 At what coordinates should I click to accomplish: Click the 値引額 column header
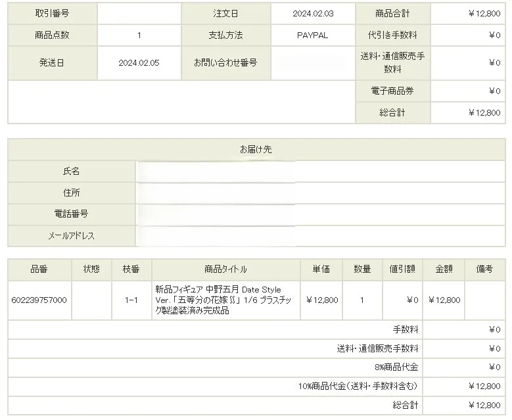[x=402, y=269]
